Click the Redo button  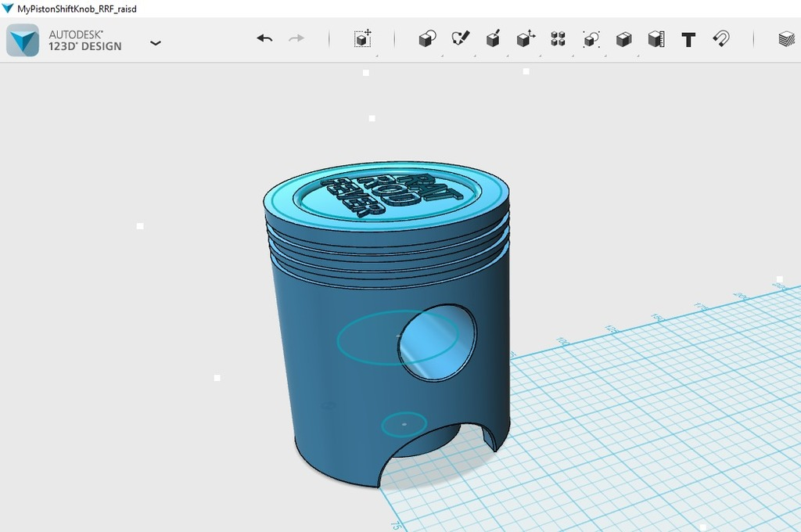[x=296, y=38]
